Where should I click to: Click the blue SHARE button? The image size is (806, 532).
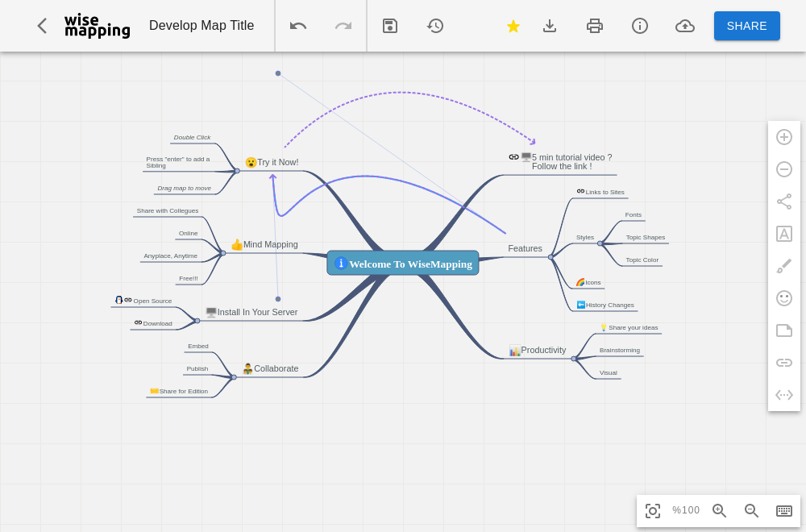click(x=747, y=26)
